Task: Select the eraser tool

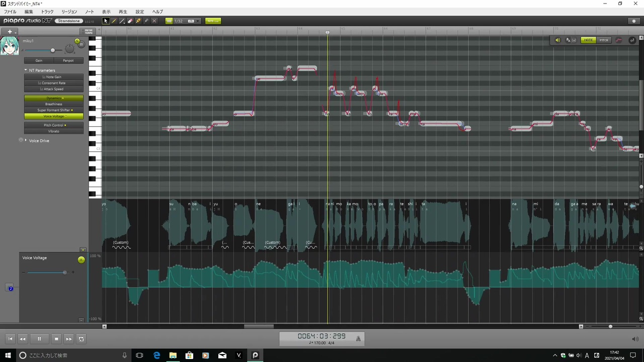Action: point(130,21)
